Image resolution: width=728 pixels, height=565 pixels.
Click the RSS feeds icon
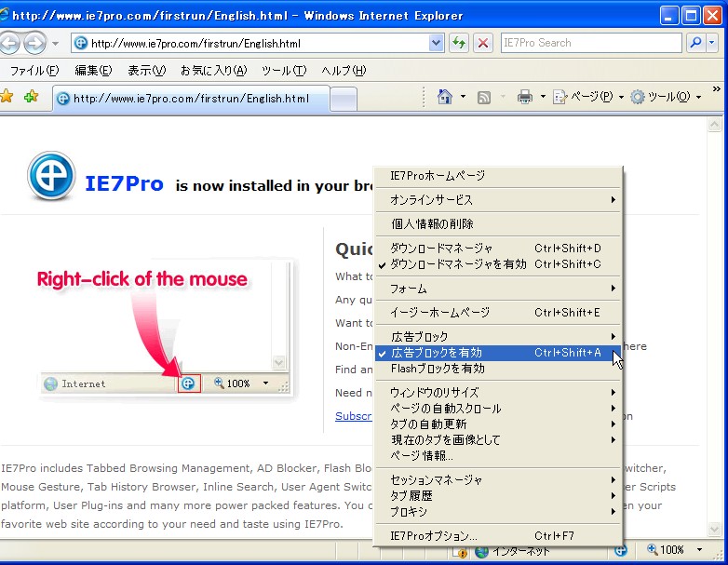click(x=484, y=97)
